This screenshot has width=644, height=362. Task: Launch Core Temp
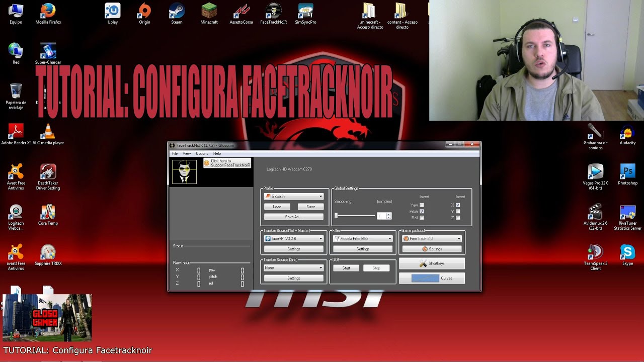pos(48,215)
